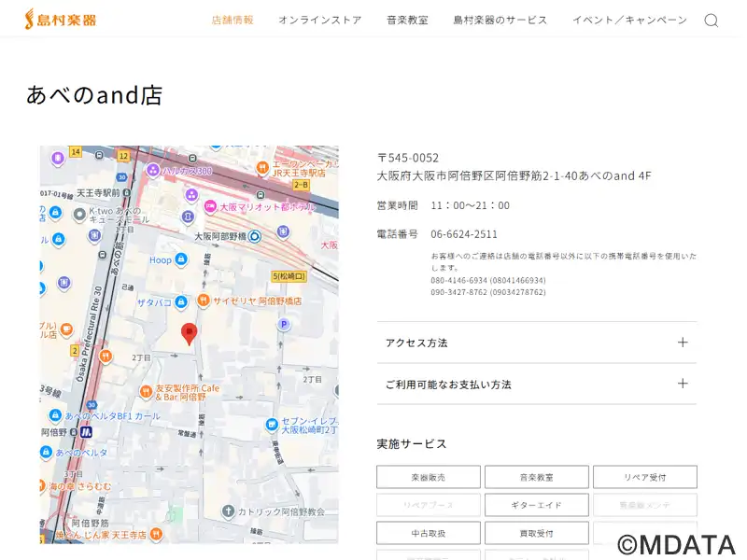
Task: Click the 実施サービス heading
Action: tap(412, 444)
